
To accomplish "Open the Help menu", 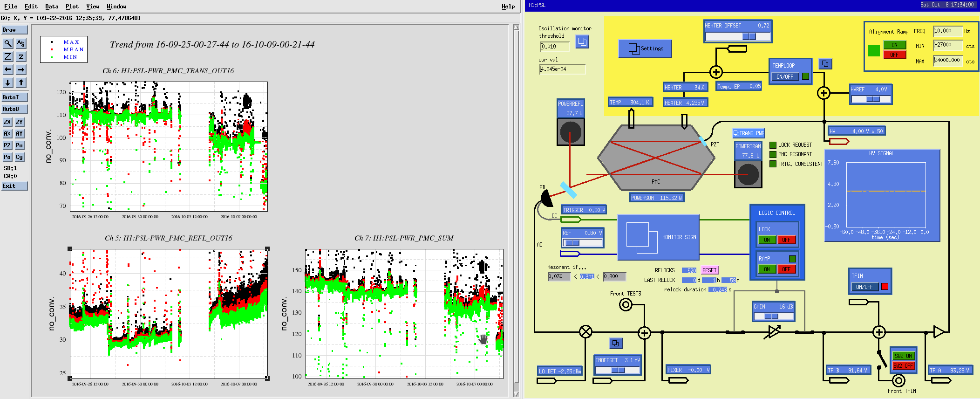I will [x=508, y=7].
